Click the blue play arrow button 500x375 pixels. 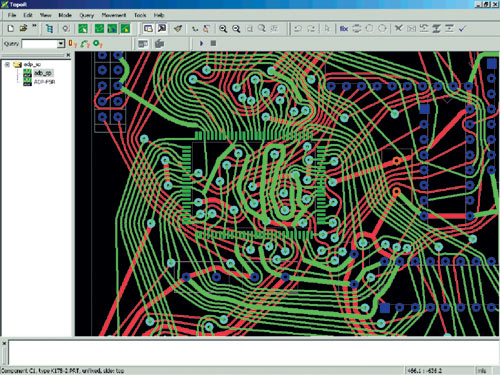(x=201, y=43)
